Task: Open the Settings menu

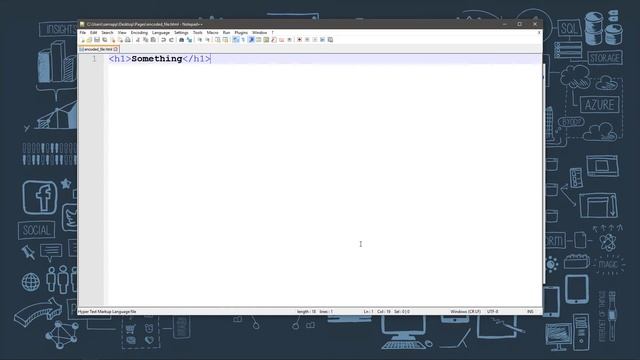Action: (181, 33)
